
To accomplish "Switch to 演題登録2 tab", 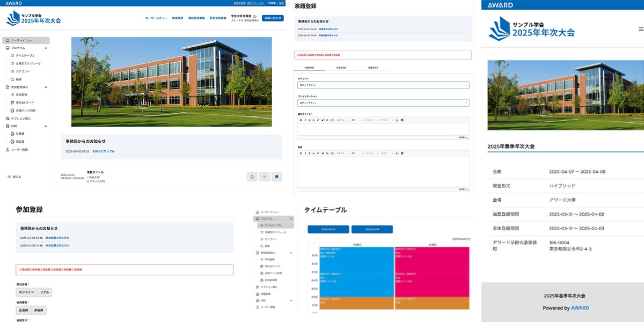I will tap(341, 68).
